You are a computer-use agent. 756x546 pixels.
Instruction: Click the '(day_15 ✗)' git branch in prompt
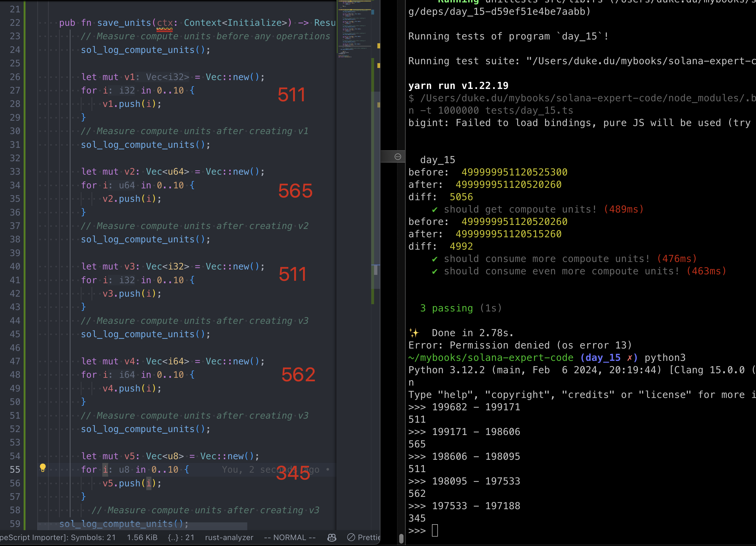(x=609, y=358)
